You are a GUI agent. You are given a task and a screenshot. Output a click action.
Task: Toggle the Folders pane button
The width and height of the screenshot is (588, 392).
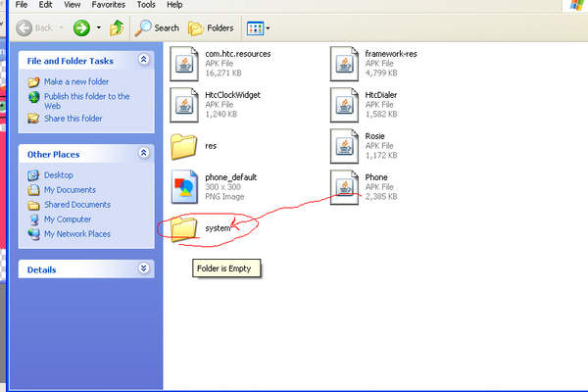(211, 28)
